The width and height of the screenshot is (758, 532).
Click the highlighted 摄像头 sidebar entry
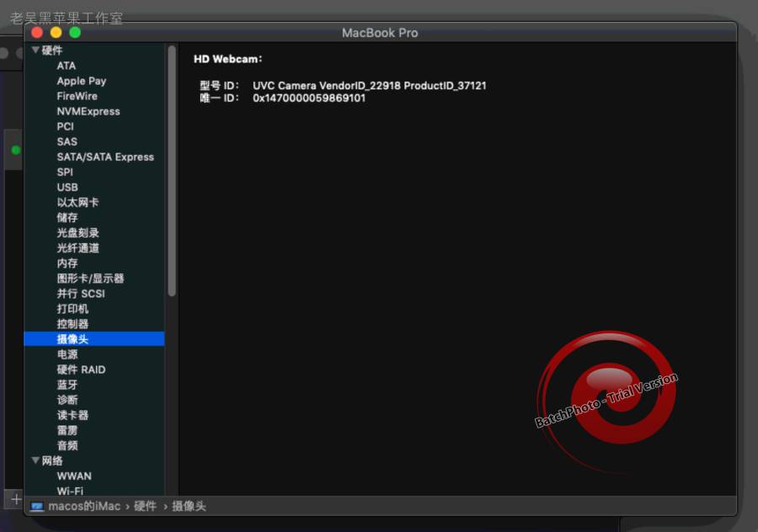[73, 338]
